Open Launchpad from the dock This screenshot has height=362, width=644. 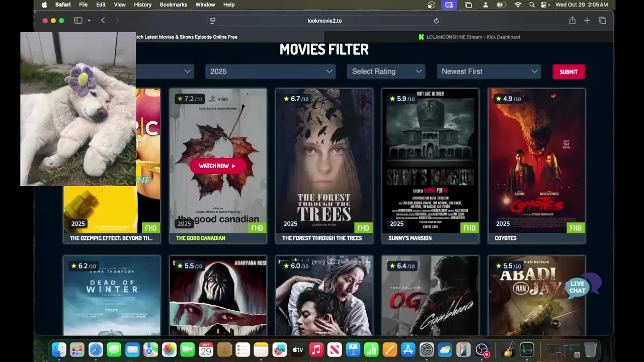77,349
